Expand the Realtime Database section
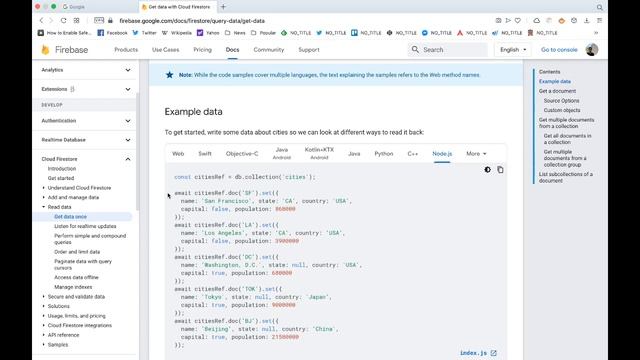The image size is (640, 360). [128, 140]
